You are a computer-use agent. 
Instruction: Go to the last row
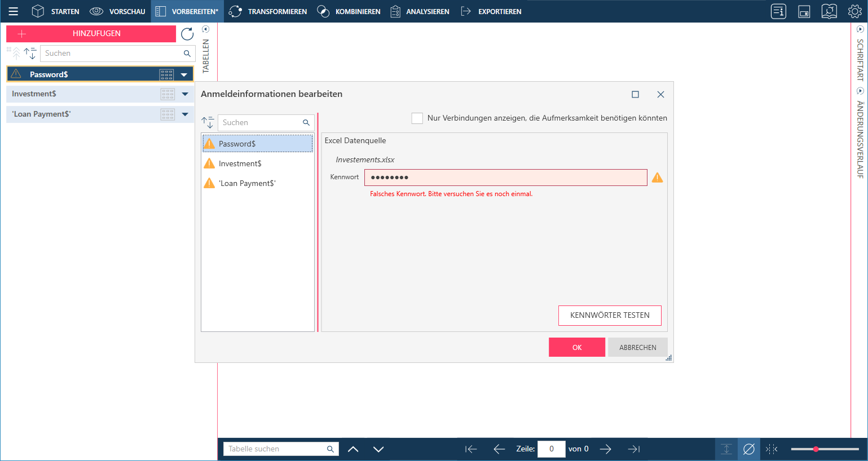click(x=634, y=449)
